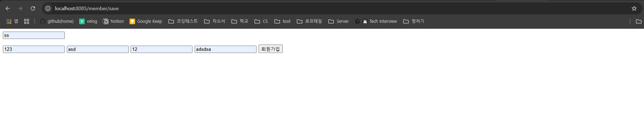This screenshot has width=644, height=134.
Task: Expand the 정처기 bookmark folder
Action: (x=414, y=21)
